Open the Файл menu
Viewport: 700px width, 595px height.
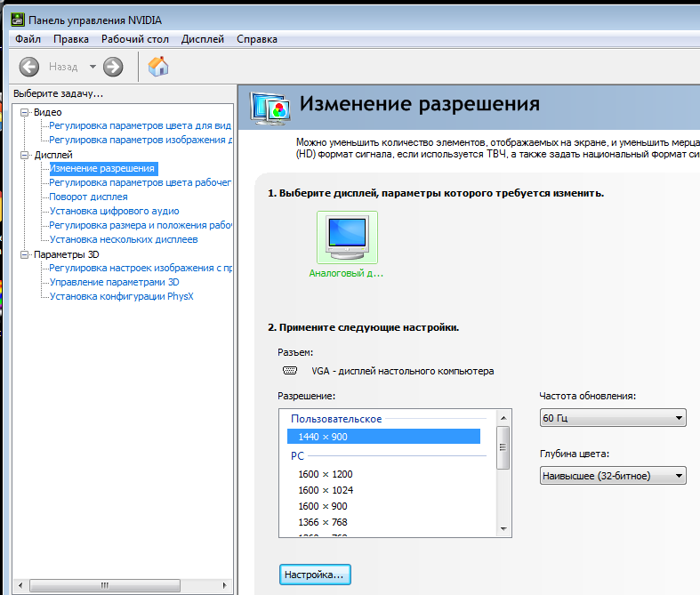click(x=28, y=39)
